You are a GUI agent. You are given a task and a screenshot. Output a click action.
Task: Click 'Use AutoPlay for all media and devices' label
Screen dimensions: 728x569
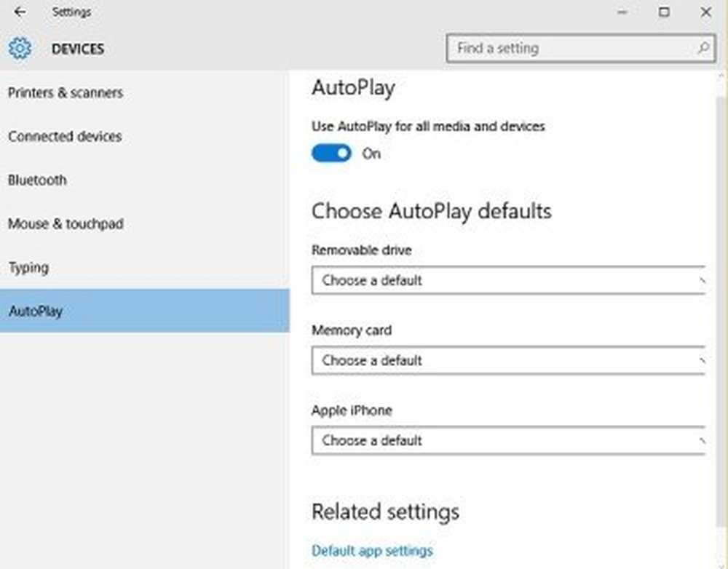tap(428, 126)
